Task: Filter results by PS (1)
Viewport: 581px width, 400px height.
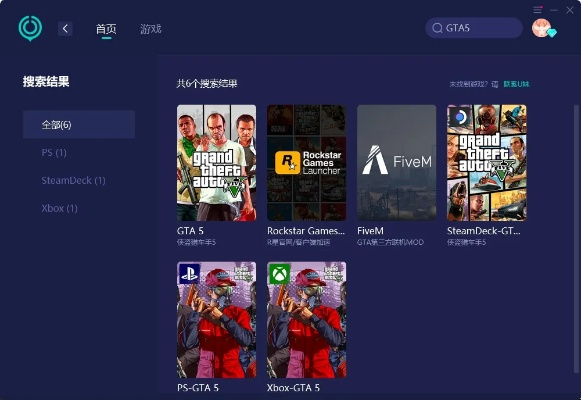Action: coord(54,153)
